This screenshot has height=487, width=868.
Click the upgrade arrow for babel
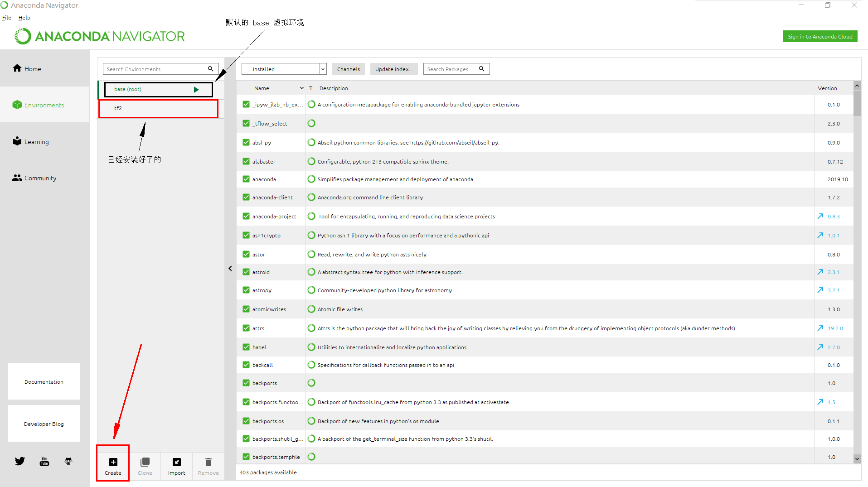tap(820, 347)
